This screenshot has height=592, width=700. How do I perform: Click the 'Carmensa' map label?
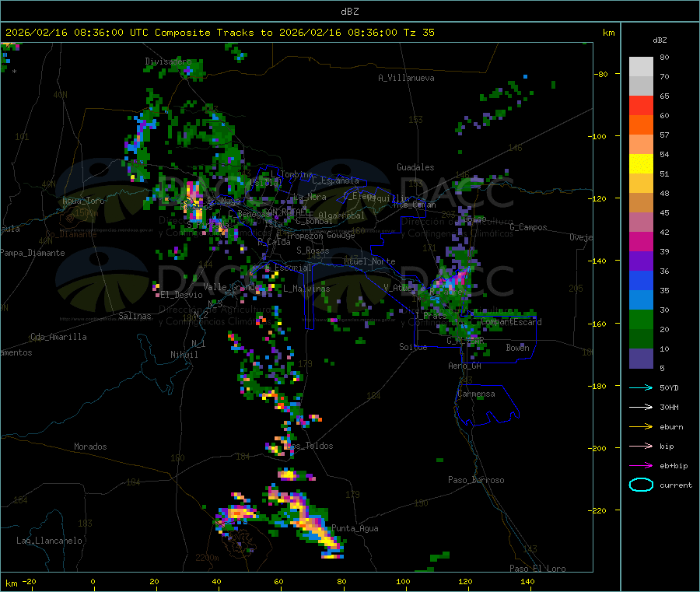click(x=476, y=394)
